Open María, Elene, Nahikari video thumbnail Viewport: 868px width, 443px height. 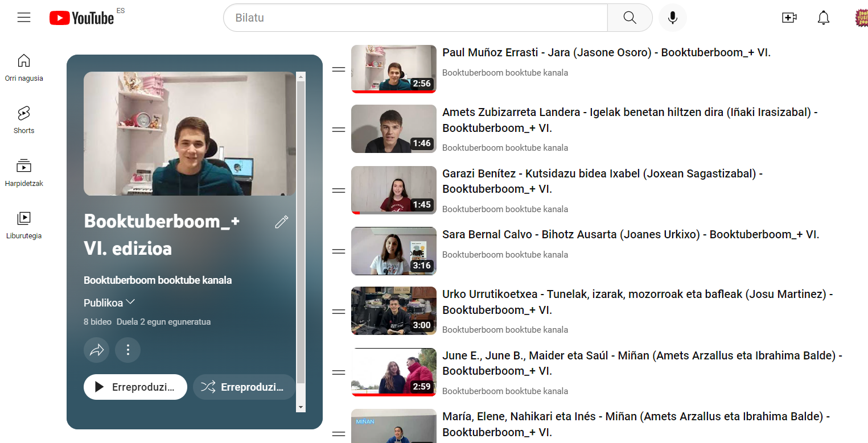394,427
